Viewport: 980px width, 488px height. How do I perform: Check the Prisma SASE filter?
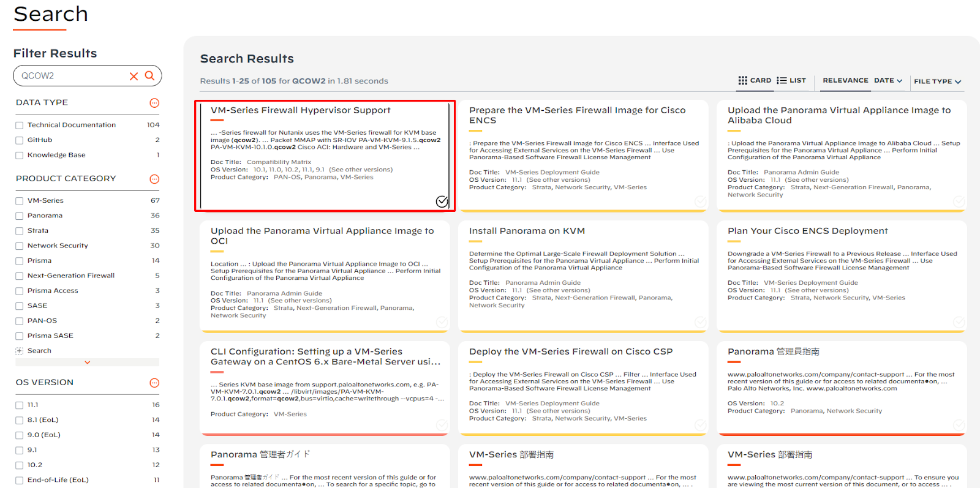pos(19,336)
